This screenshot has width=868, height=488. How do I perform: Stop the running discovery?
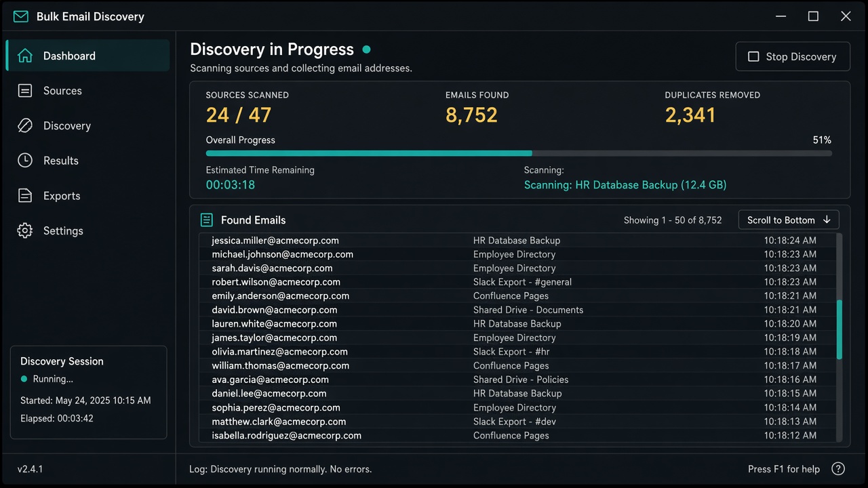pyautogui.click(x=793, y=57)
